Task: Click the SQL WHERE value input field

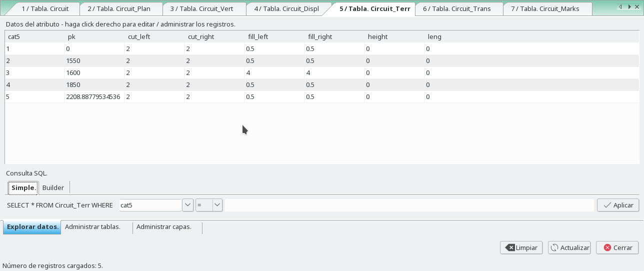Action: tap(409, 205)
